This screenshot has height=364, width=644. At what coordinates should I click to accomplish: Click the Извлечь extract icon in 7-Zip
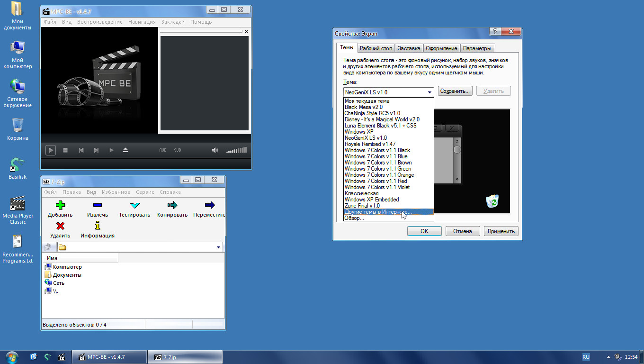click(98, 205)
